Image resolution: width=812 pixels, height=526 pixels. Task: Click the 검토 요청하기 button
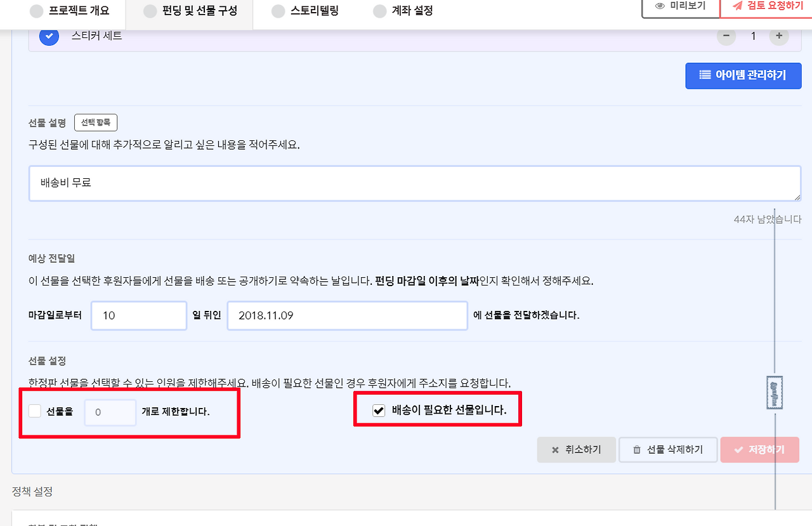[x=767, y=6]
